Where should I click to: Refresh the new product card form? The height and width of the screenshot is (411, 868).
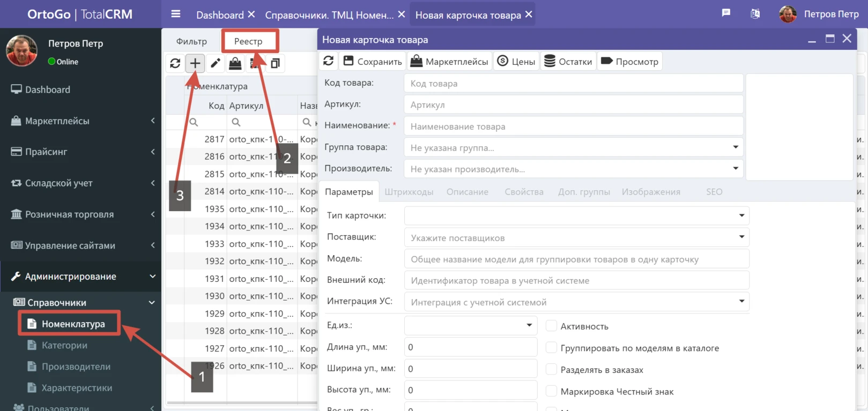[329, 61]
